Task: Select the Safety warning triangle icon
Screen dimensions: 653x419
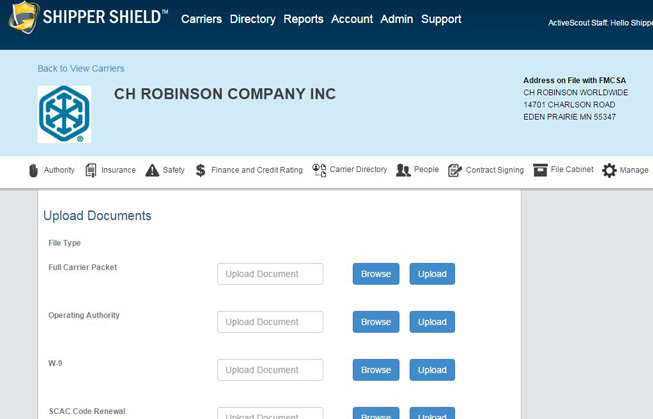Action: pos(152,170)
